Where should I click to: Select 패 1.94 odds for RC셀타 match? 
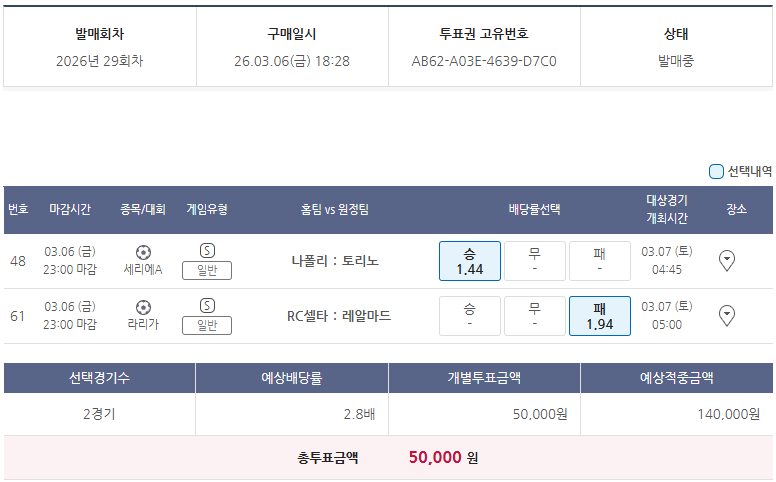coord(600,316)
